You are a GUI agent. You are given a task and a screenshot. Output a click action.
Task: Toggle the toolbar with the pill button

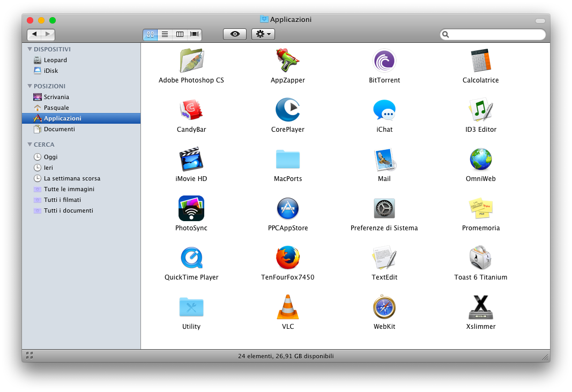click(540, 21)
